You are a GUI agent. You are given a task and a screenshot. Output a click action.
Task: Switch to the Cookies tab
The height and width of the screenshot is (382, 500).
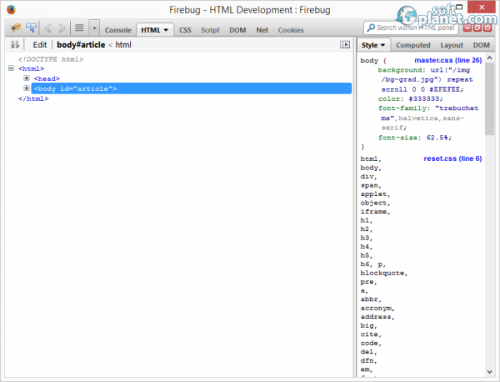click(291, 30)
